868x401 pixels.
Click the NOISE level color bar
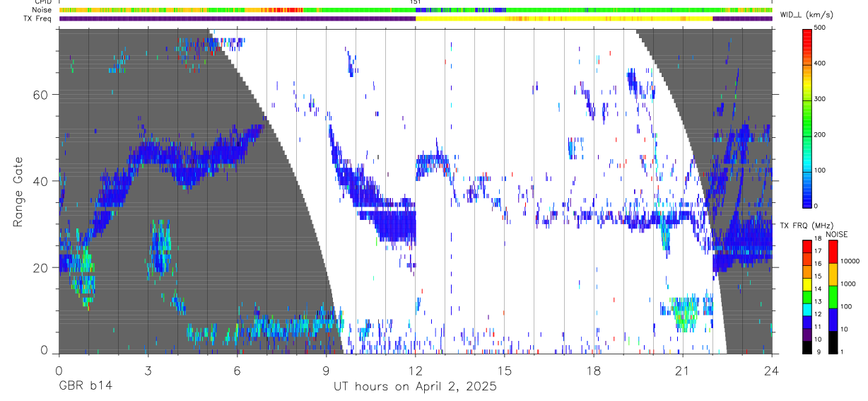(x=833, y=297)
